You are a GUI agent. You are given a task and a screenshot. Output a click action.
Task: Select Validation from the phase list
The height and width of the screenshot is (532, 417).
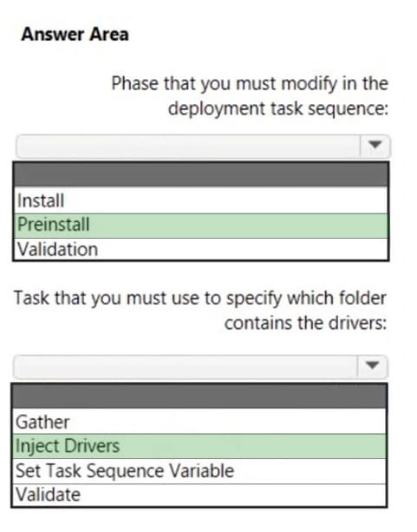pos(201,249)
